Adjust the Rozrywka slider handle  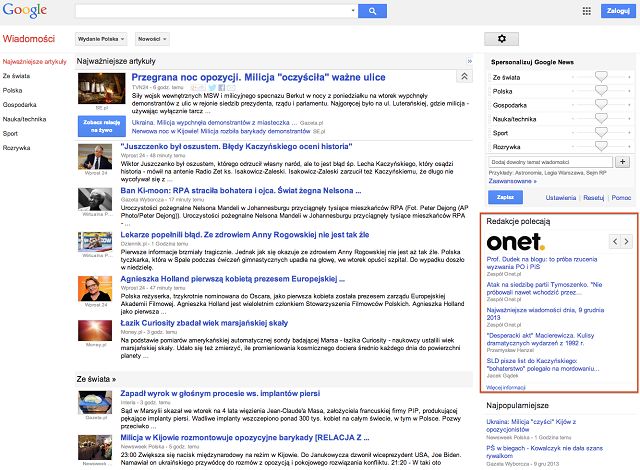[x=601, y=146]
